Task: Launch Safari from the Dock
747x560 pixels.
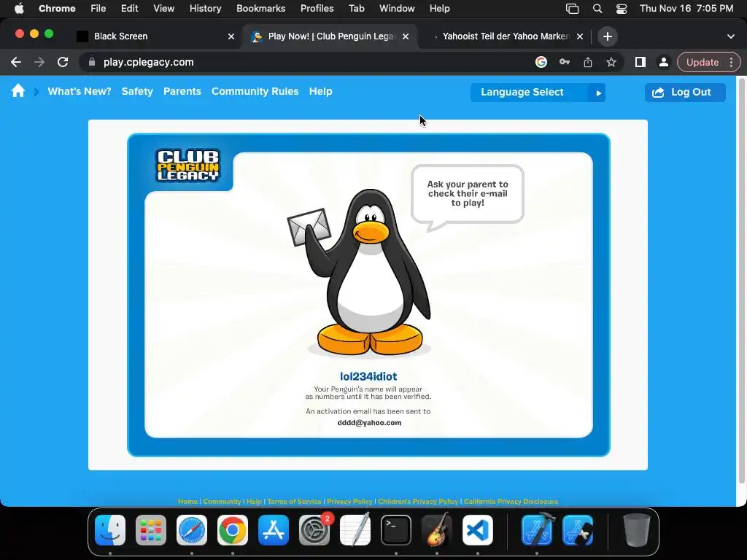Action: click(192, 530)
